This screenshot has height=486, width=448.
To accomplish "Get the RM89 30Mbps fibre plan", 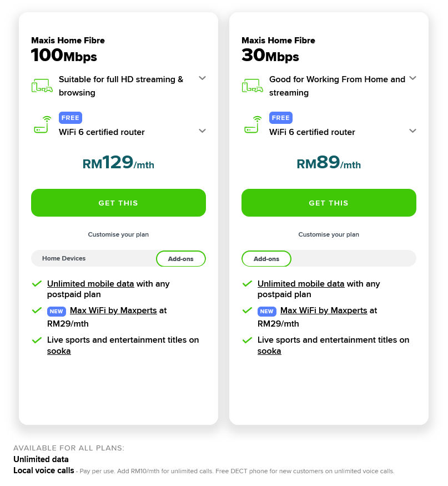I will [x=329, y=203].
